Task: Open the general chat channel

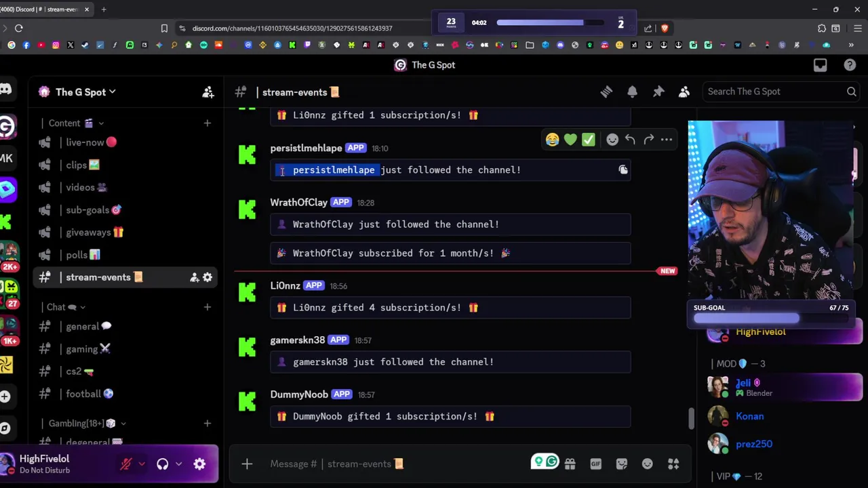Action: coord(125,327)
